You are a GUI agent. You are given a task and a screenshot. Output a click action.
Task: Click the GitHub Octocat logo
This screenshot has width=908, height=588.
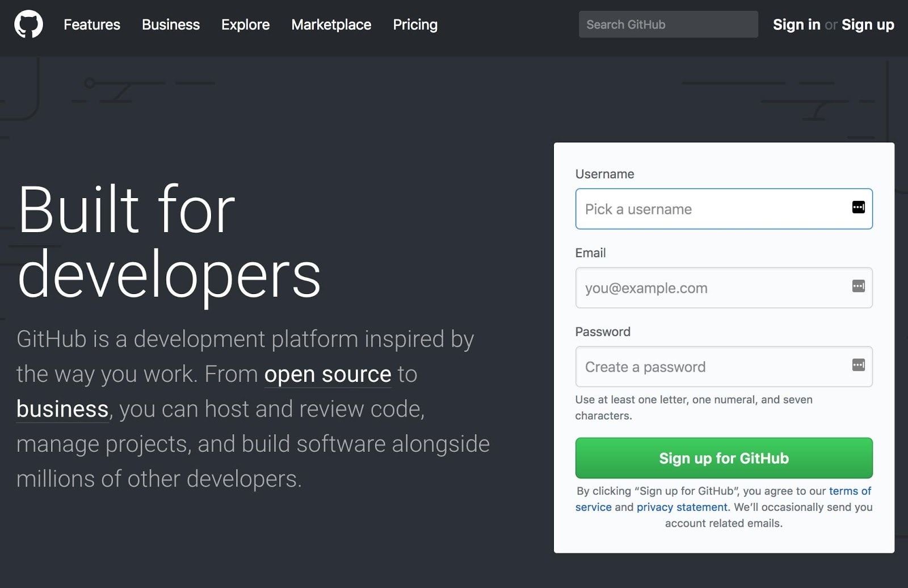(28, 24)
